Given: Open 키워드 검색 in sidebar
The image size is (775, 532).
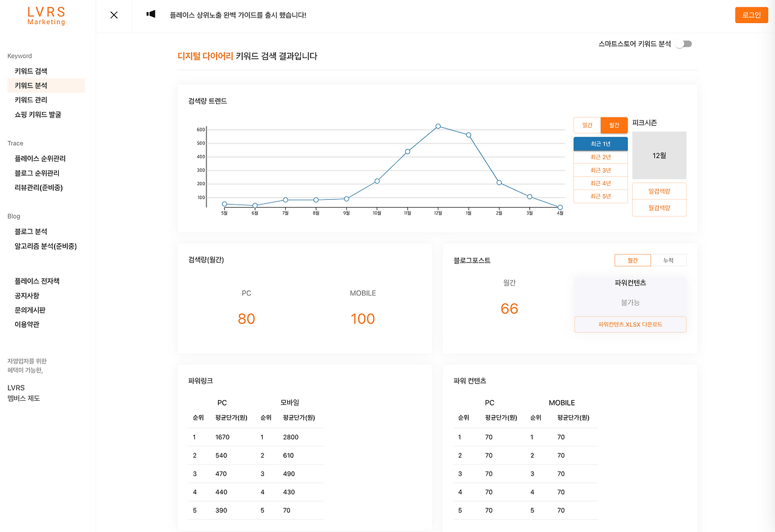Looking at the screenshot, I should click(31, 71).
